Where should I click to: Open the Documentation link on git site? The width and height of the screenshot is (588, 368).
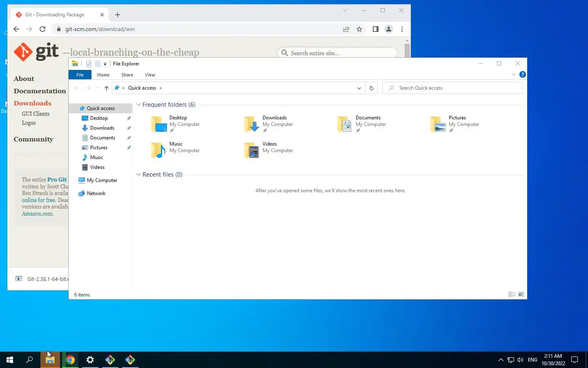point(40,91)
